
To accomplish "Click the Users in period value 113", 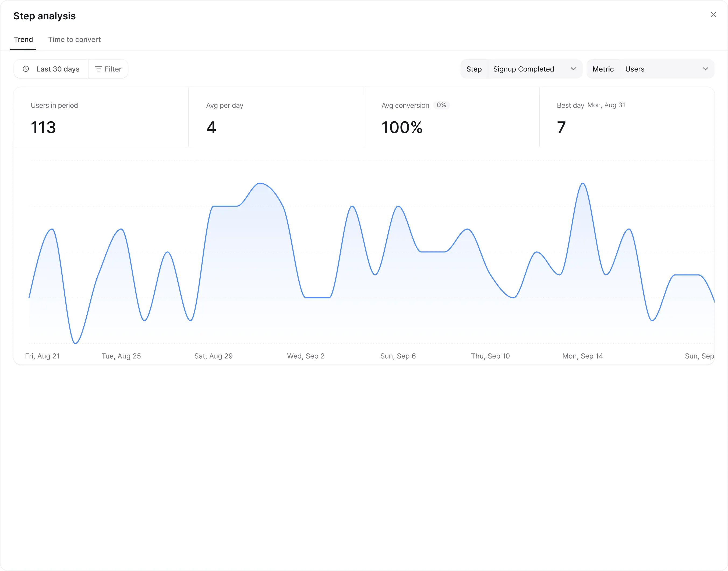I will coord(43,127).
